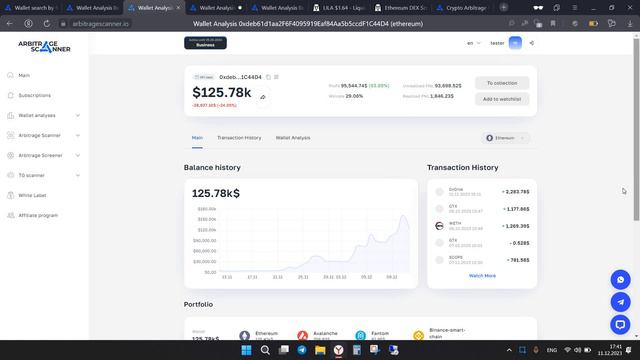Screen dimensions: 640x360
Task: Open Subscriptions in the sidebar
Action: (34, 96)
